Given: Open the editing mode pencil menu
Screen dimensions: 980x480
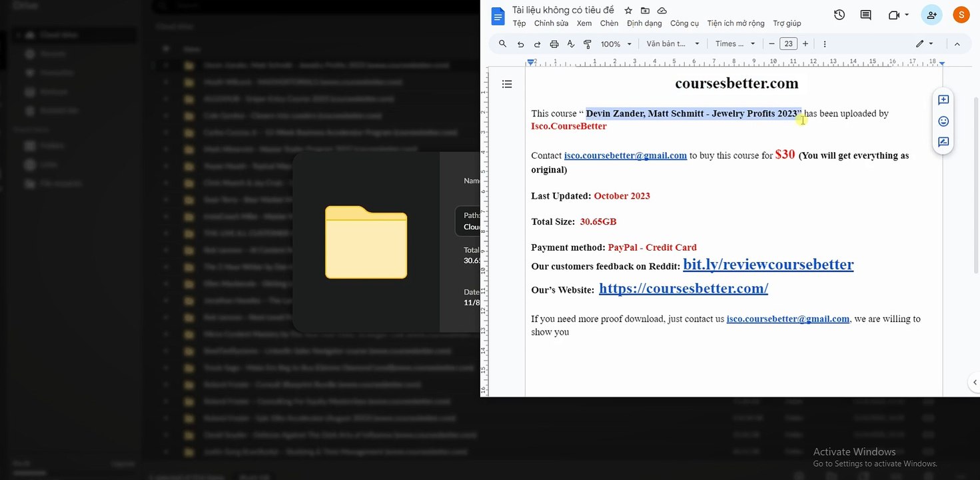Looking at the screenshot, I should click(924, 44).
